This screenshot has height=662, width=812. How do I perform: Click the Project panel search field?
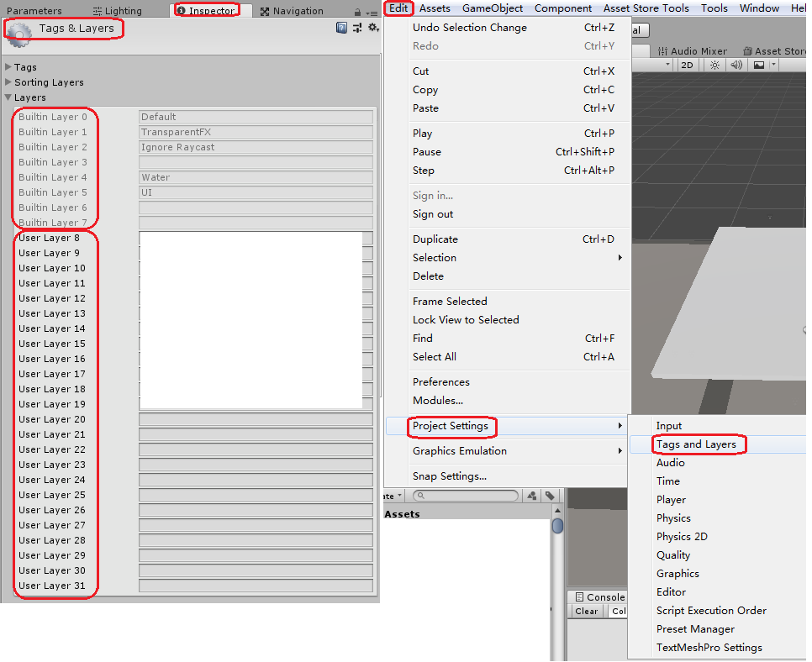point(466,496)
